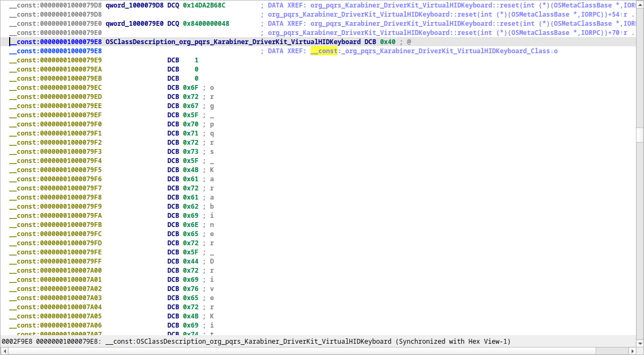644x355 pixels.
Task: Click the OSClassDescription_org_pqrs_Karabiner_DriverKit_VirtualHIDKeyboard label
Action: point(233,41)
